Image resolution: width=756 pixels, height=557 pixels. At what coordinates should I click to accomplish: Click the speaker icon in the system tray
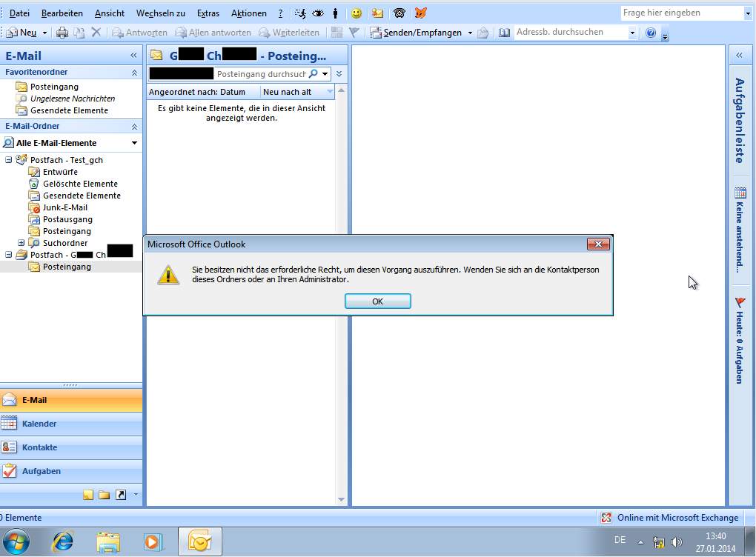click(677, 541)
